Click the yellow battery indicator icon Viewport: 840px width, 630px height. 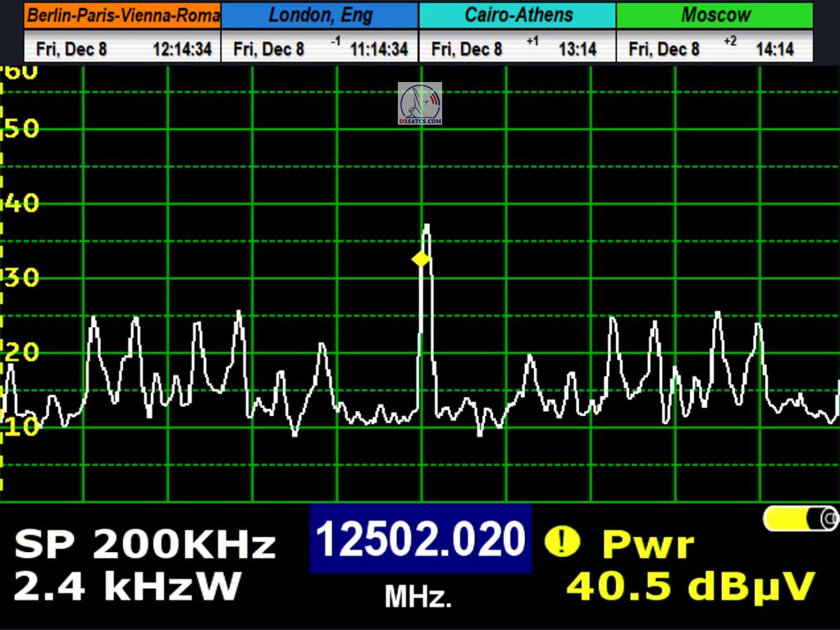point(801,518)
